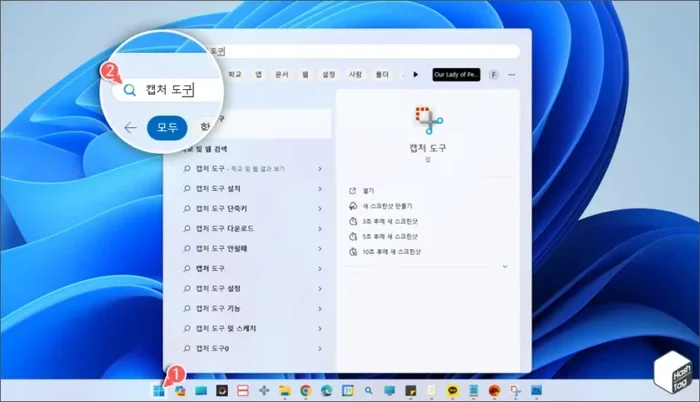
Task: Expand chevron next to 캡처 도구 설정
Action: click(x=320, y=289)
